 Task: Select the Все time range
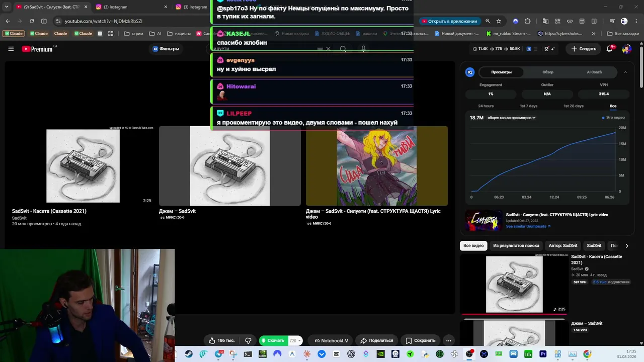pyautogui.click(x=613, y=106)
